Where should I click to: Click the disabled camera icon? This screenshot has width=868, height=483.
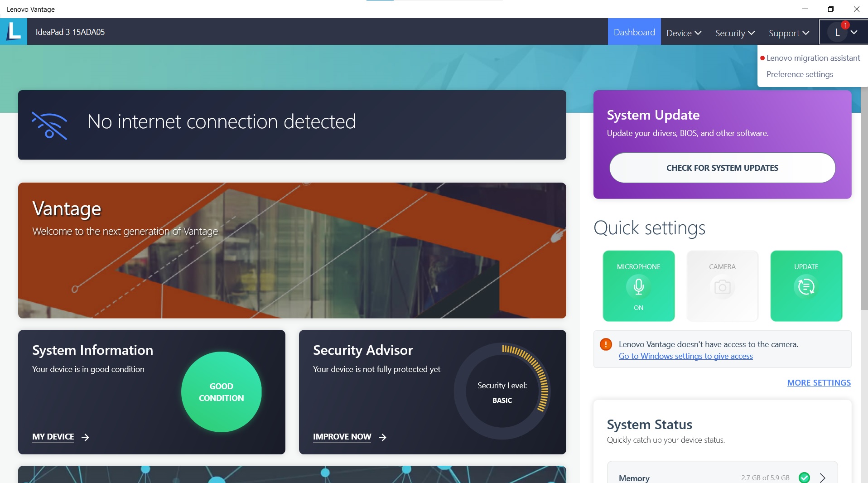click(722, 287)
